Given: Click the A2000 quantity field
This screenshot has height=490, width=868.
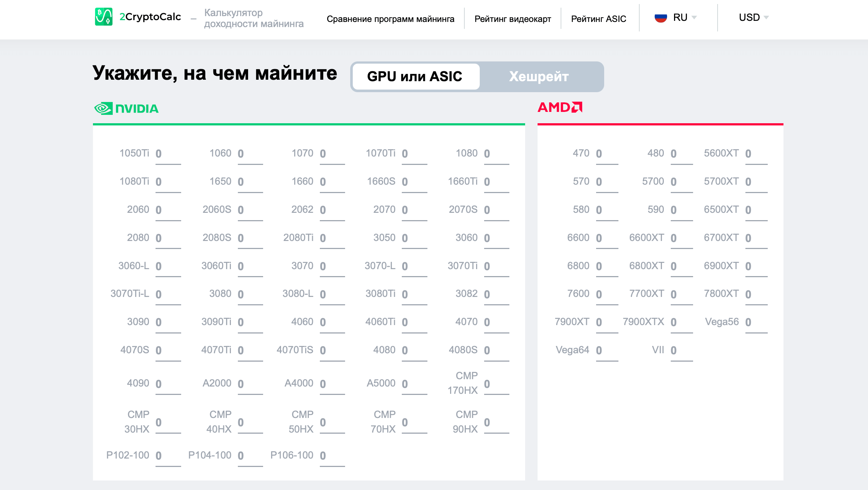Looking at the screenshot, I should coord(250,384).
